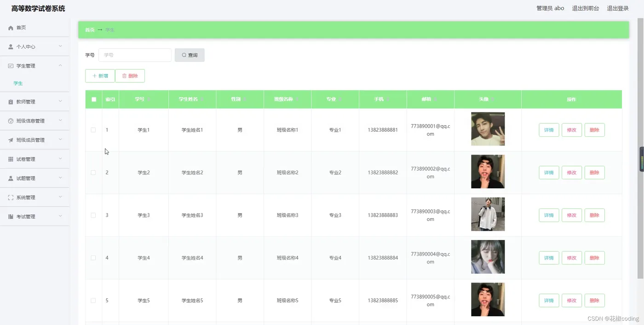
Task: Expand the 试题管理 menu chevron
Action: 60,178
